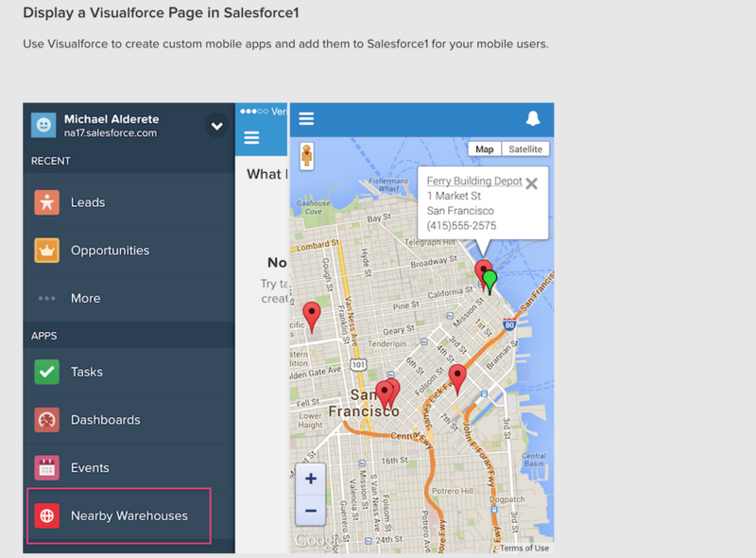Image resolution: width=756 pixels, height=558 pixels.
Task: Click the Michael Alderete name text
Action: tap(112, 119)
